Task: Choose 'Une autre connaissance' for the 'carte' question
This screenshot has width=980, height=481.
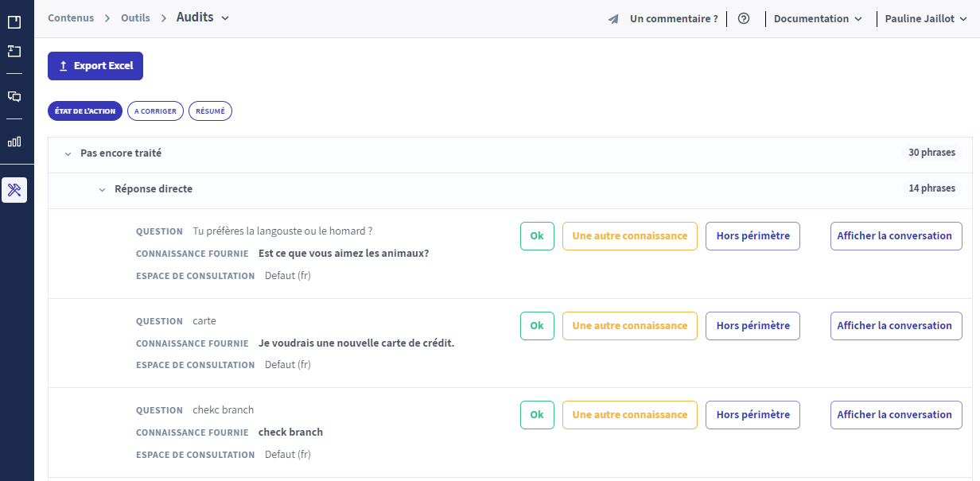Action: tap(629, 326)
